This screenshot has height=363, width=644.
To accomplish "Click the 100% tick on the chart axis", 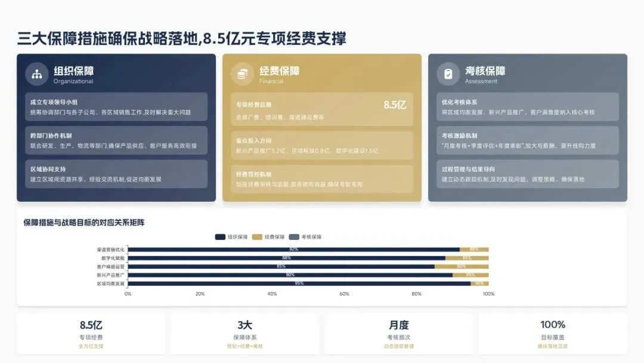I will tap(489, 294).
